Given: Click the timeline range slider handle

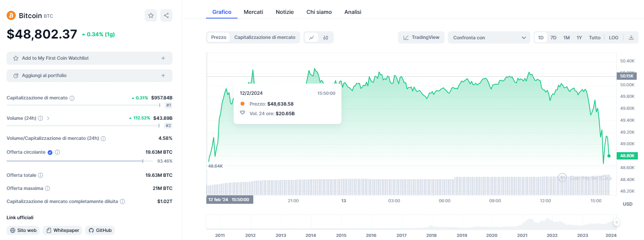Looking at the screenshot, I should 616,222.
